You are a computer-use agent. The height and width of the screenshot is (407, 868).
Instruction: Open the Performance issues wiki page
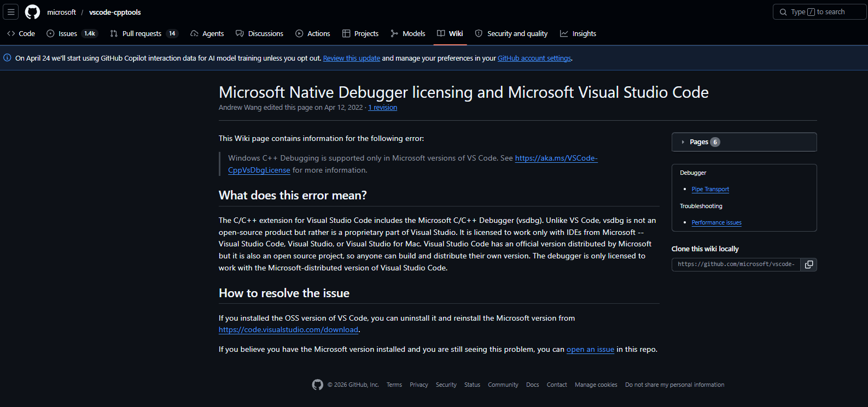tap(716, 223)
